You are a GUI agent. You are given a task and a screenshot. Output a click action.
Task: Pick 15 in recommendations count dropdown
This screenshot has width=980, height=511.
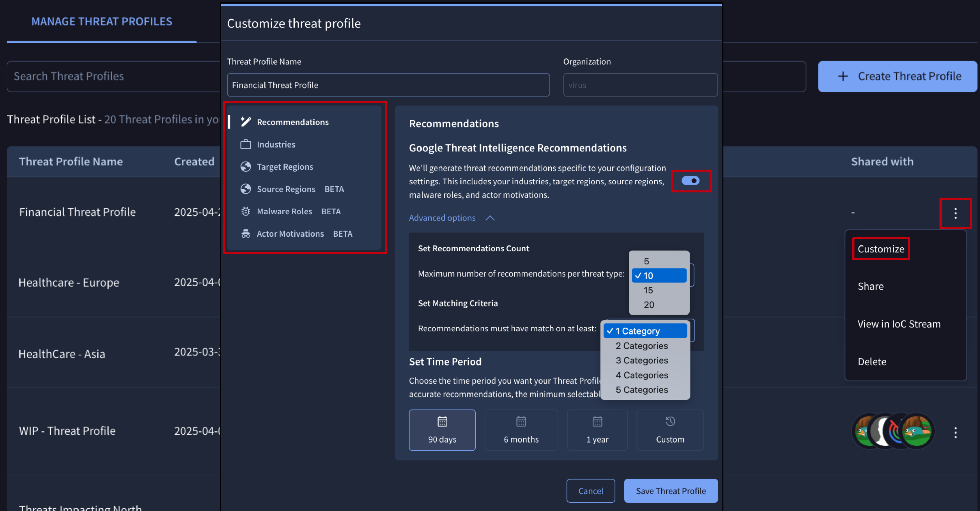648,290
